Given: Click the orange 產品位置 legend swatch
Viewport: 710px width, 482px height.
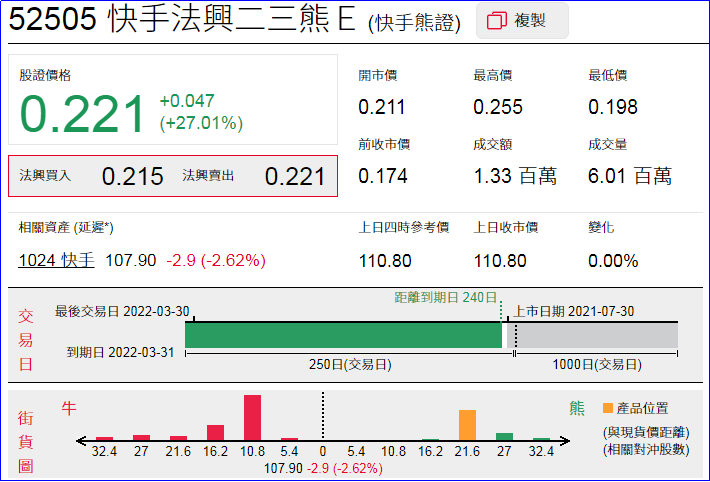Looking at the screenshot, I should 608,408.
